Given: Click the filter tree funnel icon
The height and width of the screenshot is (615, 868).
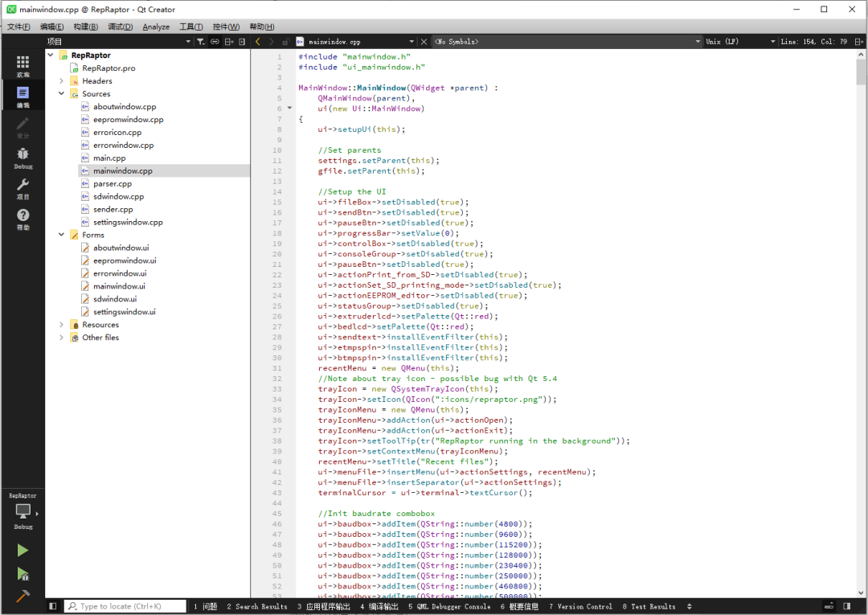Looking at the screenshot, I should 200,42.
